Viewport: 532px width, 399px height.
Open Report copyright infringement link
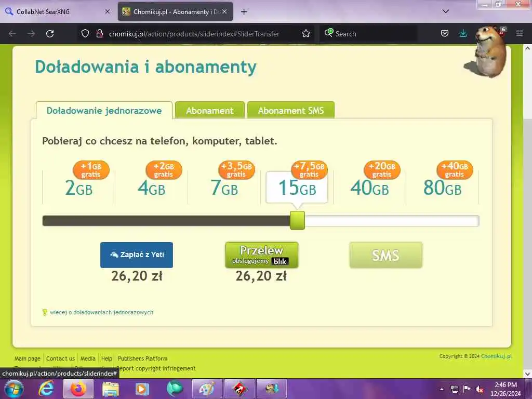click(156, 368)
